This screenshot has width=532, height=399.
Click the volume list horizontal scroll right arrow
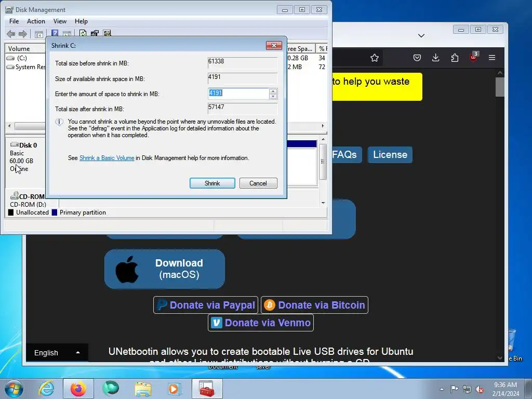[x=323, y=126]
